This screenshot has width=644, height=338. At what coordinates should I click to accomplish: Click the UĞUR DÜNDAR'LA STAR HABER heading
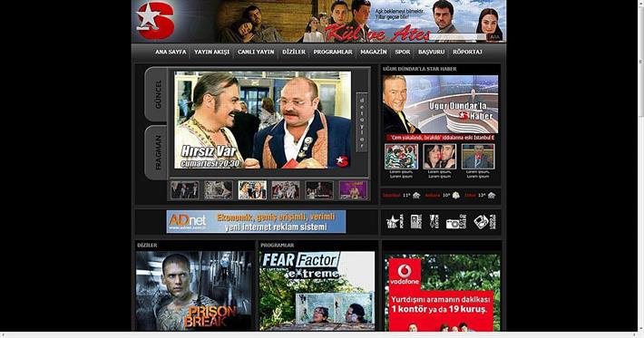pos(420,69)
